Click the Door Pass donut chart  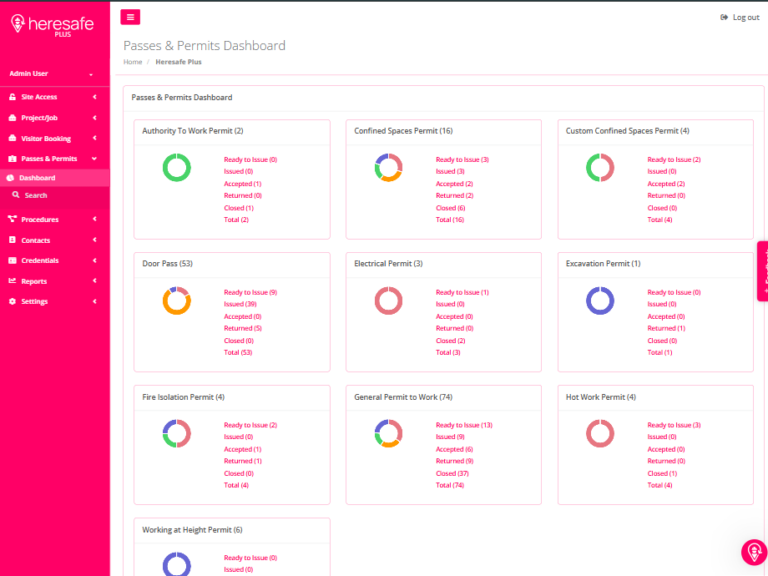click(177, 300)
